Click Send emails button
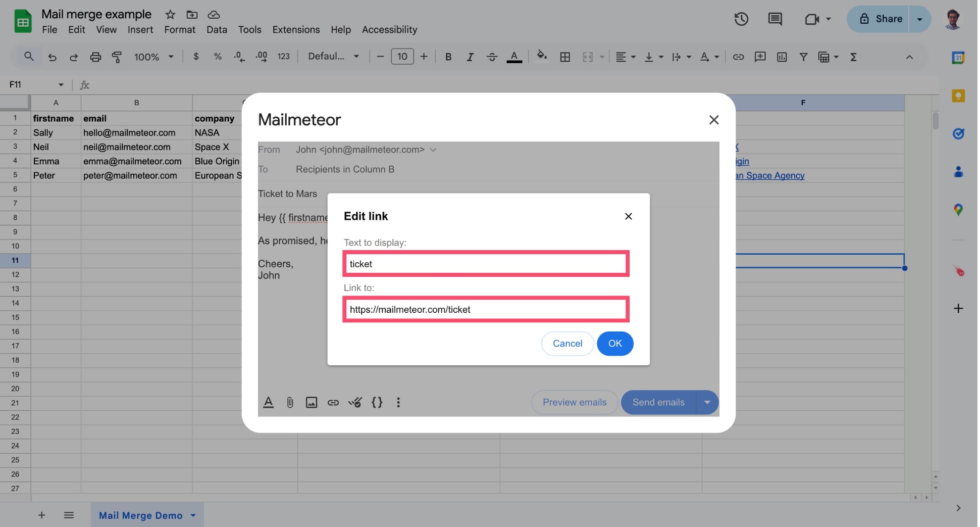 (x=658, y=402)
